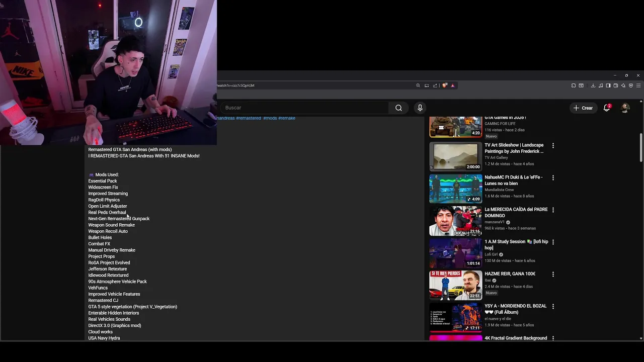Click the browser address bar URL

click(235, 85)
